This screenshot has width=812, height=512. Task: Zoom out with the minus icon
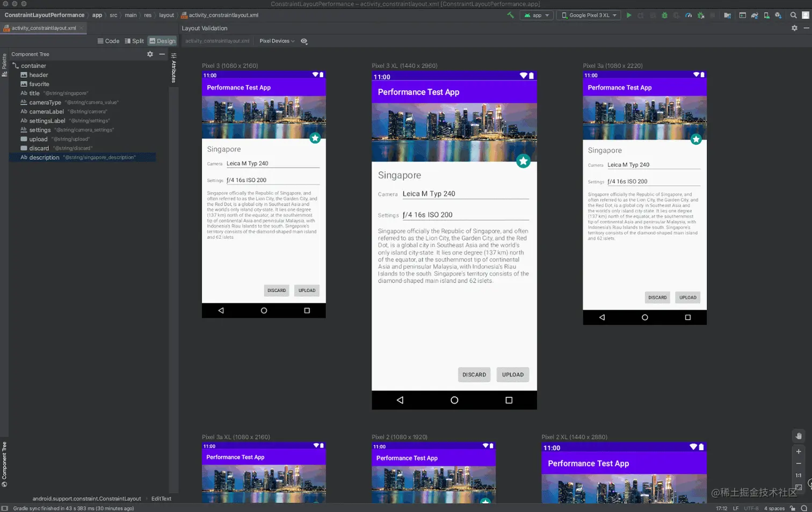799,463
